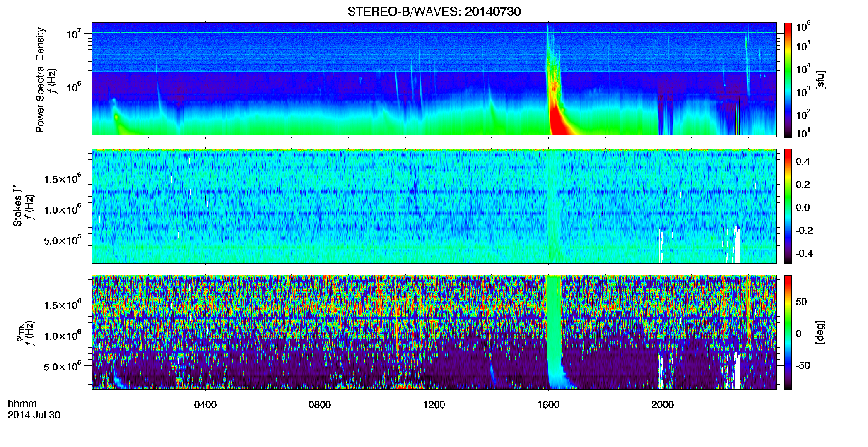868x447 pixels.
Task: Click the 10^1 label on the sfu colorbar
Action: coord(803,133)
